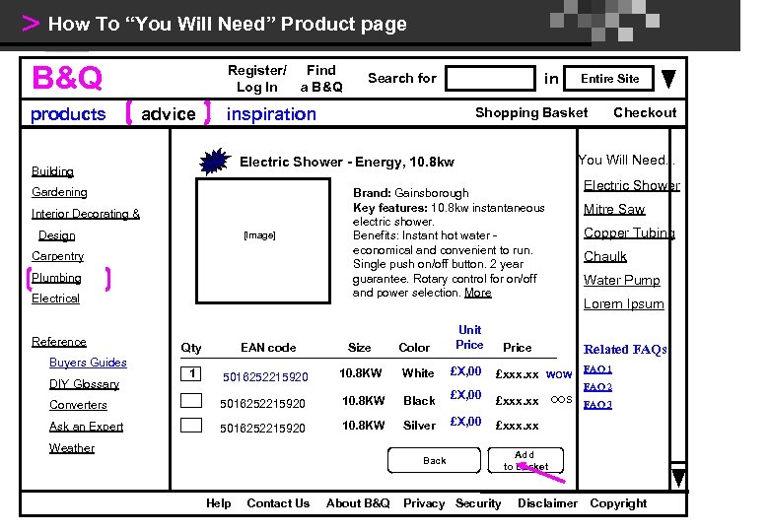This screenshot has height=532, width=769.
Task: Click the B&Q logo
Action: pos(67,78)
